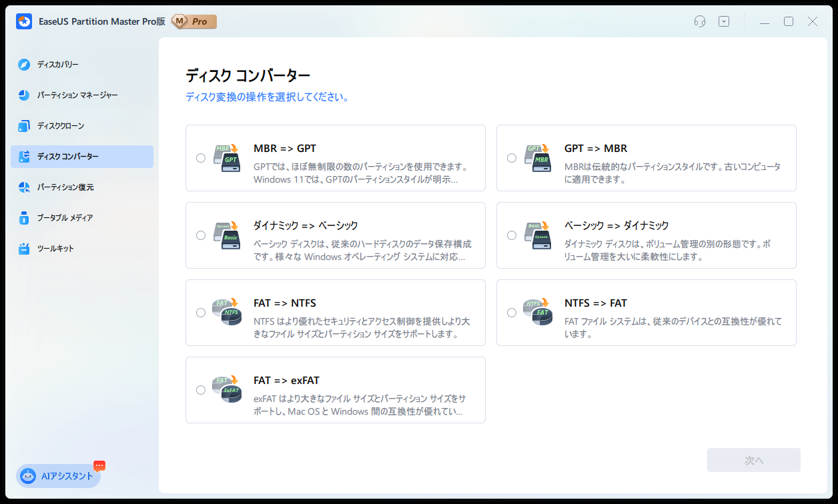The height and width of the screenshot is (504, 838).
Task: Click the GPT => MBR title text
Action: click(596, 148)
